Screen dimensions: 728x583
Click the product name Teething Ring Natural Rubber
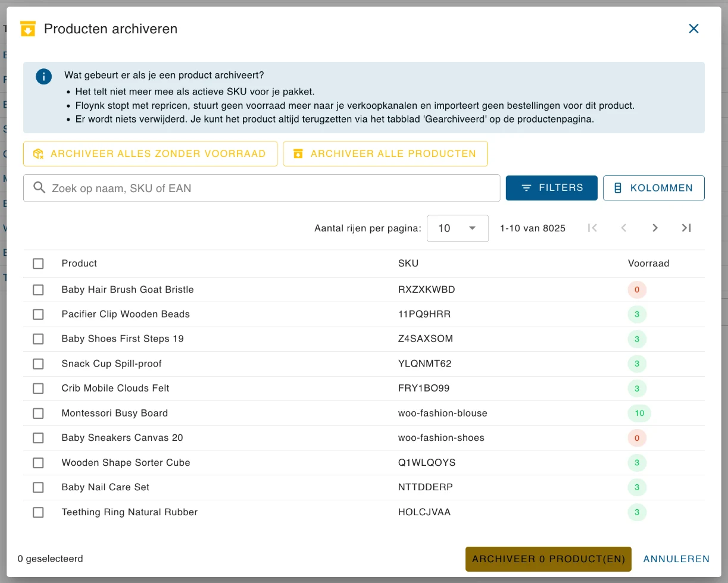tap(129, 512)
